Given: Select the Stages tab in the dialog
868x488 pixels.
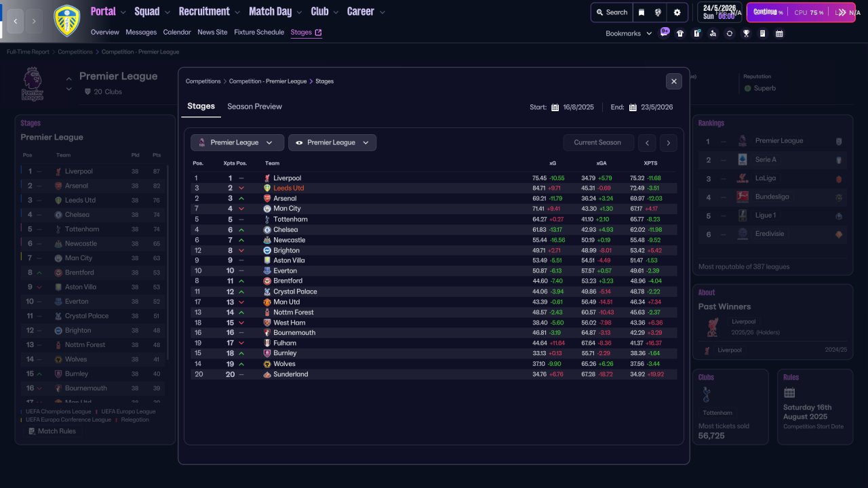Looking at the screenshot, I should [x=201, y=106].
